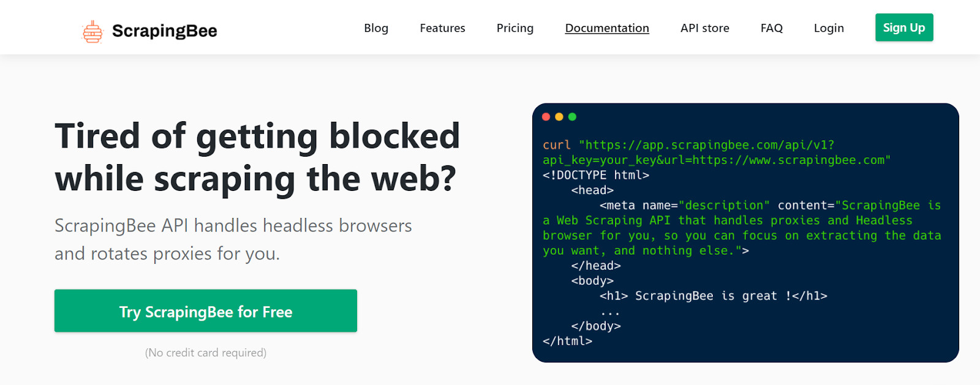Click the red dot in code window
The image size is (980, 385).
point(546,117)
